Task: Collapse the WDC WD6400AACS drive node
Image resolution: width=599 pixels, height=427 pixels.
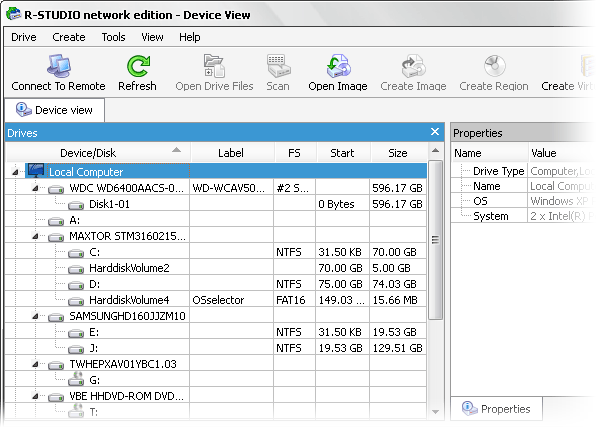Action: coord(35,188)
